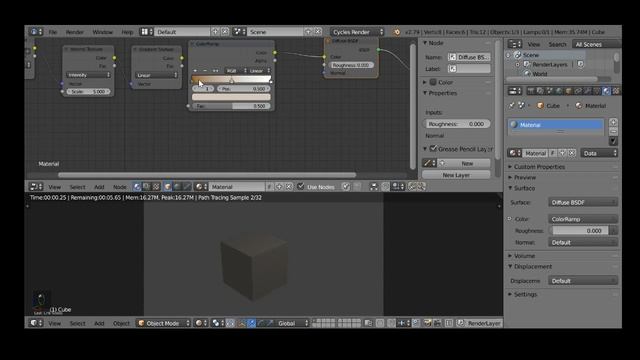Open the Displacement Default dropdown
This screenshot has height=360, width=640.
click(x=582, y=281)
